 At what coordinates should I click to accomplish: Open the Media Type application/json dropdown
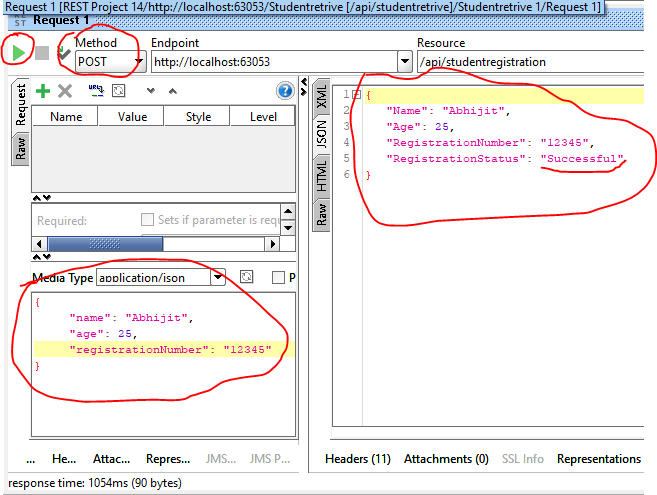click(217, 277)
